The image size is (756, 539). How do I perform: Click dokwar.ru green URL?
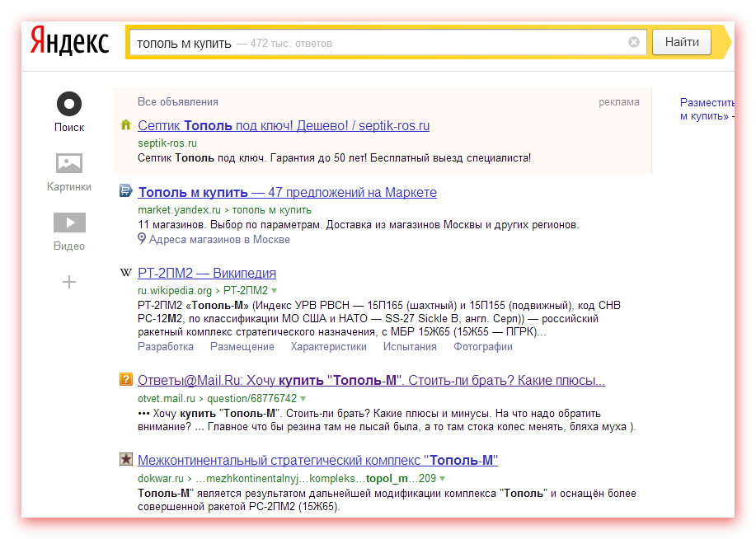(161, 479)
